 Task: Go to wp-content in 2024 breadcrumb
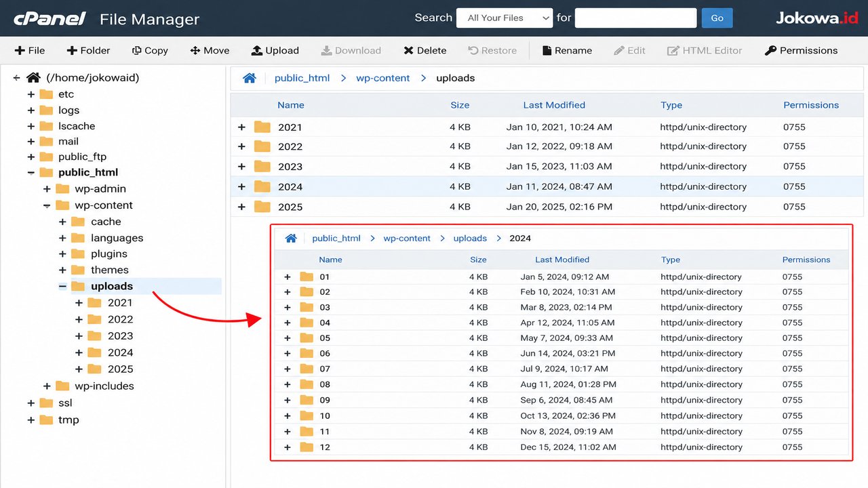pos(407,238)
